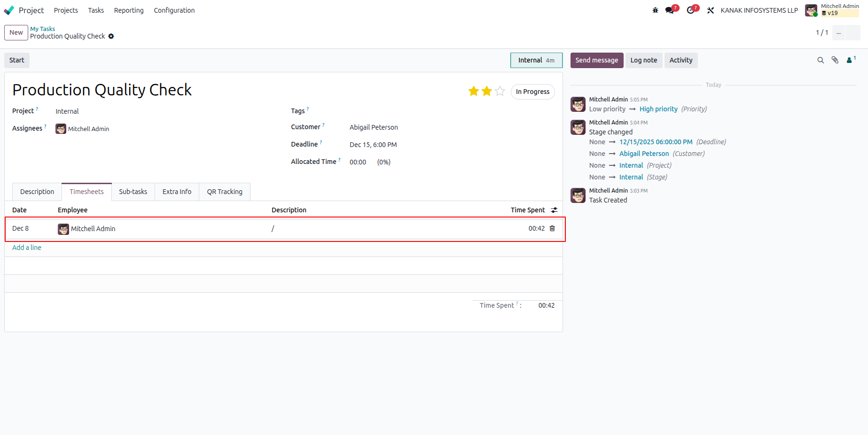Set priority with third empty star

(500, 91)
